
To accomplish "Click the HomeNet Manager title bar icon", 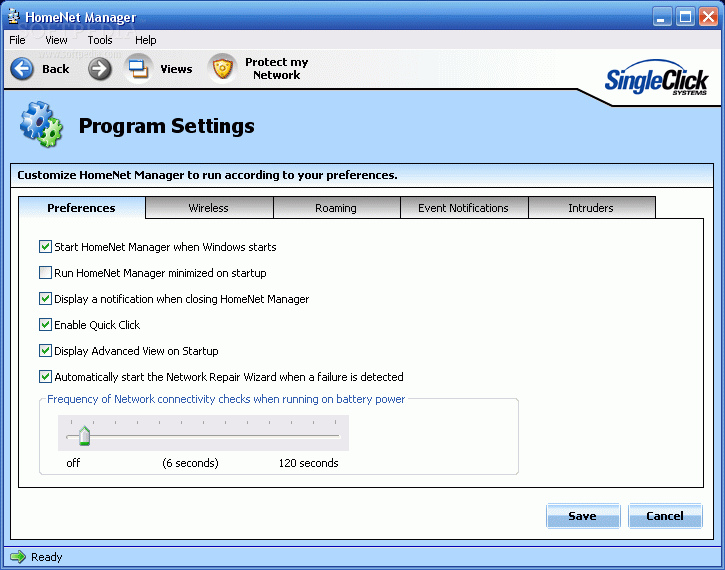I will [x=14, y=17].
